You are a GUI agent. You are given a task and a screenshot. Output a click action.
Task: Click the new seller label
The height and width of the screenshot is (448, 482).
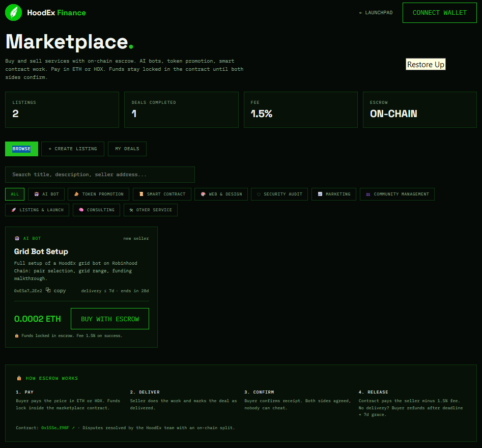[136, 239]
